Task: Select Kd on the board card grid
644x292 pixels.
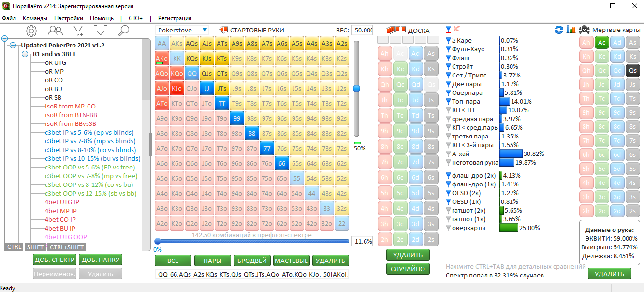Action: (x=415, y=69)
